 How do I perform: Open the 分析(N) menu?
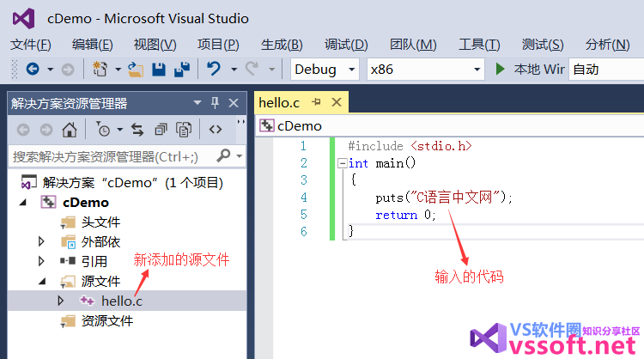click(607, 45)
